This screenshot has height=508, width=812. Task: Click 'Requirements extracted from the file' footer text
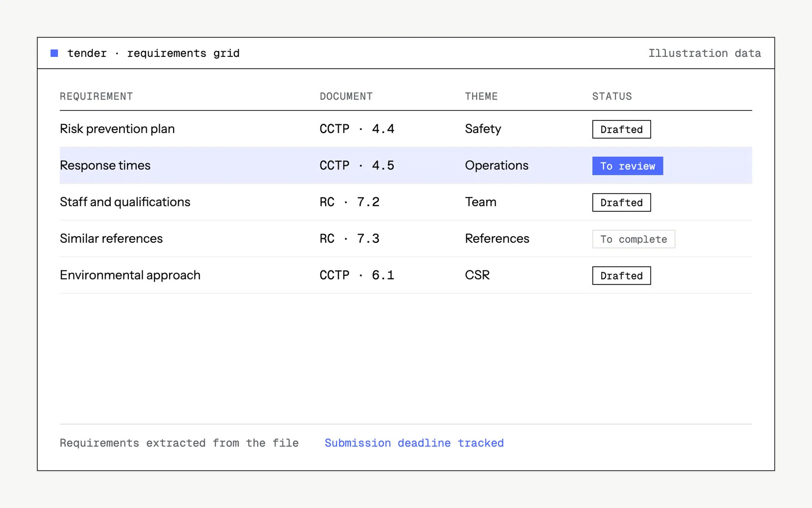pos(179,443)
